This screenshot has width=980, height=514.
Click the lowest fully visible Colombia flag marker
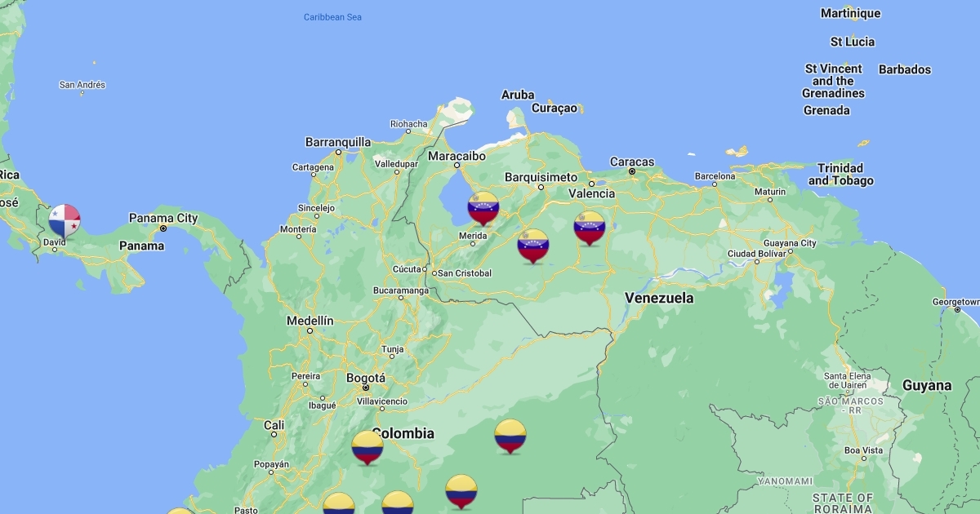click(x=461, y=490)
